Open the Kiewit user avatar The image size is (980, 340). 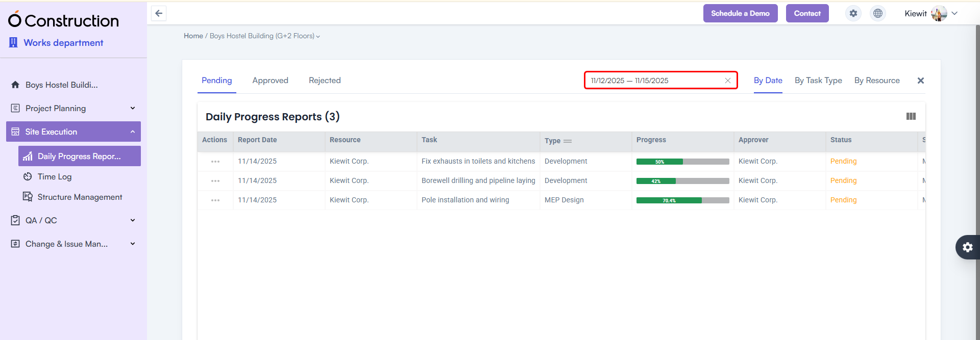point(939,14)
